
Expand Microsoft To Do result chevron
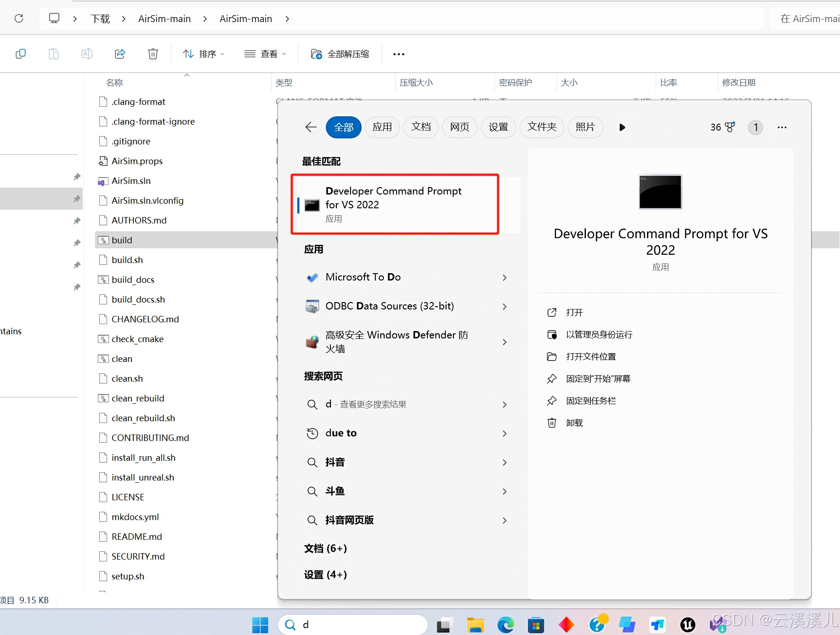pyautogui.click(x=505, y=277)
